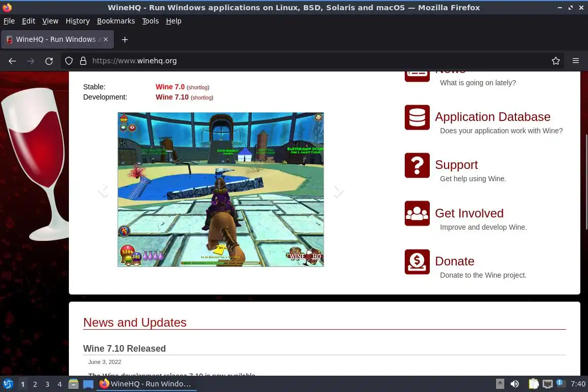
Task: Open the Wine 7.0 stable link
Action: pos(170,87)
